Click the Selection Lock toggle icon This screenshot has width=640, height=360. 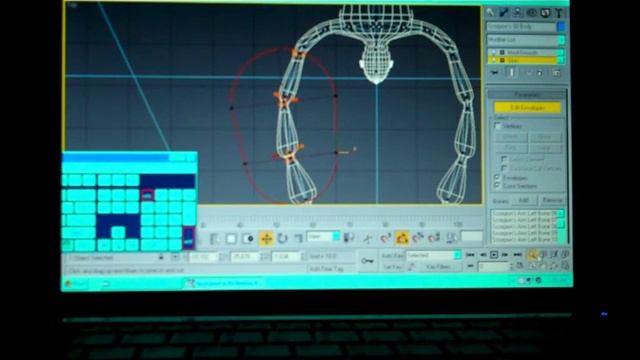[161, 258]
